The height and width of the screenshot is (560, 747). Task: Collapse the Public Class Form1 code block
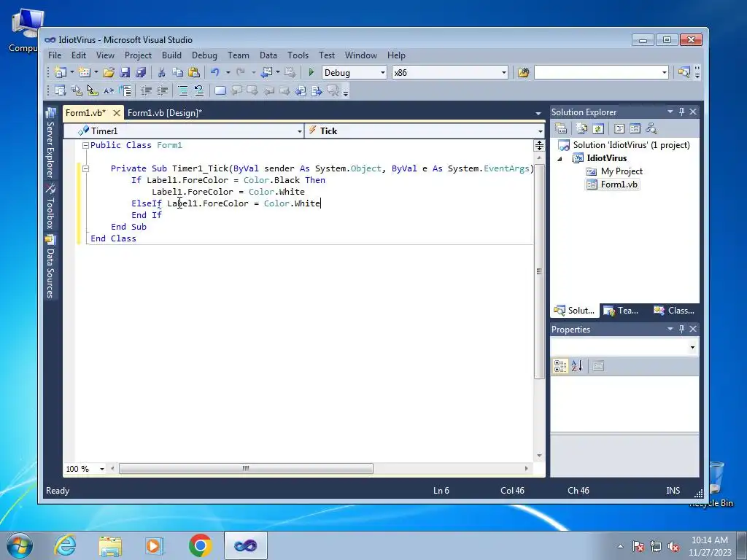click(x=85, y=145)
